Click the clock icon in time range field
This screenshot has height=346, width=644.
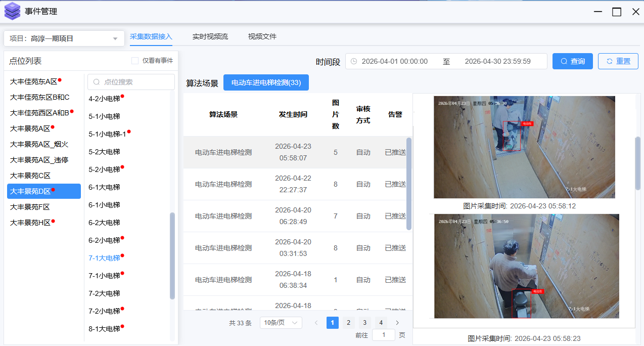pyautogui.click(x=354, y=61)
